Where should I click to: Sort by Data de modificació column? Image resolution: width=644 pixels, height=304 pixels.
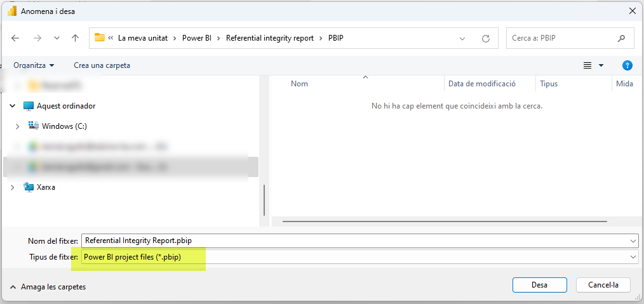pyautogui.click(x=481, y=84)
